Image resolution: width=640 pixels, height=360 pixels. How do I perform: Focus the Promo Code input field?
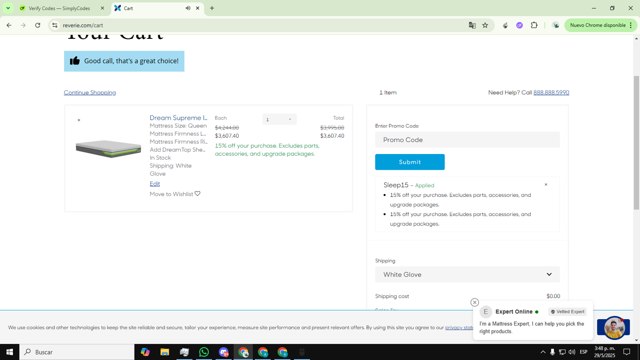pyautogui.click(x=467, y=140)
